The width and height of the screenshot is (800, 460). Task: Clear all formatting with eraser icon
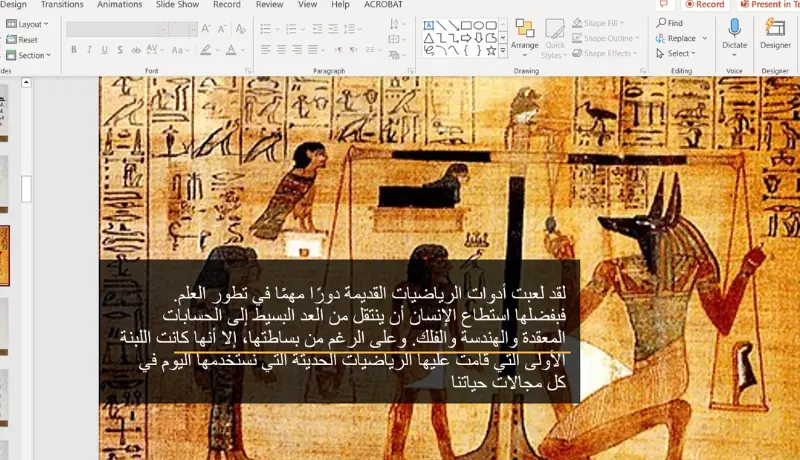241,29
